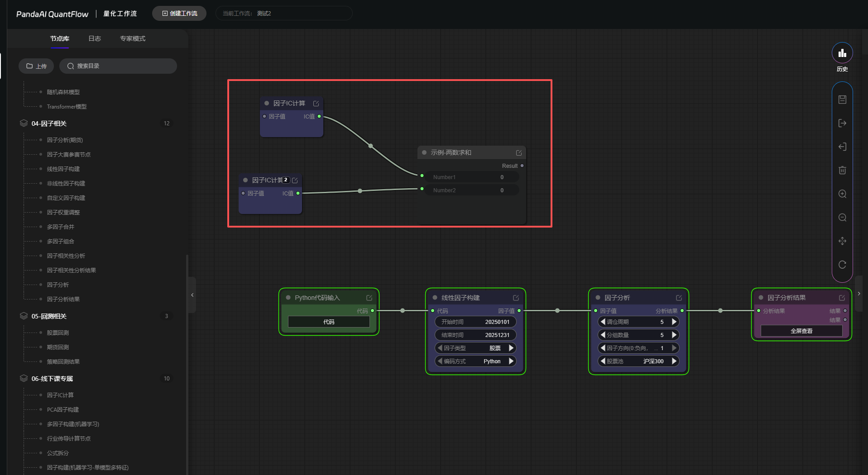Click previous arrow for 因子类型

440,348
